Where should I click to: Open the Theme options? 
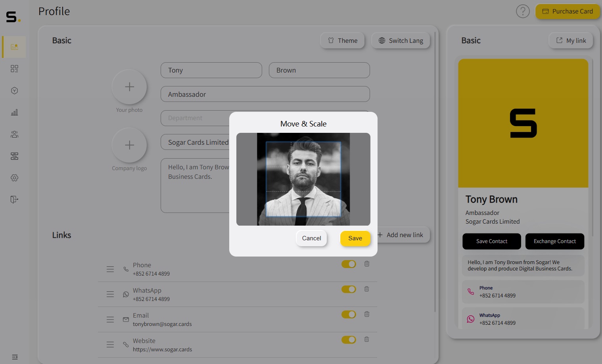pyautogui.click(x=343, y=40)
